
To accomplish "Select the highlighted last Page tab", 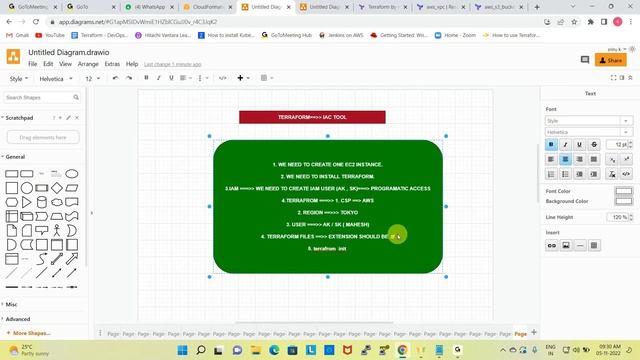I will click(x=520, y=333).
